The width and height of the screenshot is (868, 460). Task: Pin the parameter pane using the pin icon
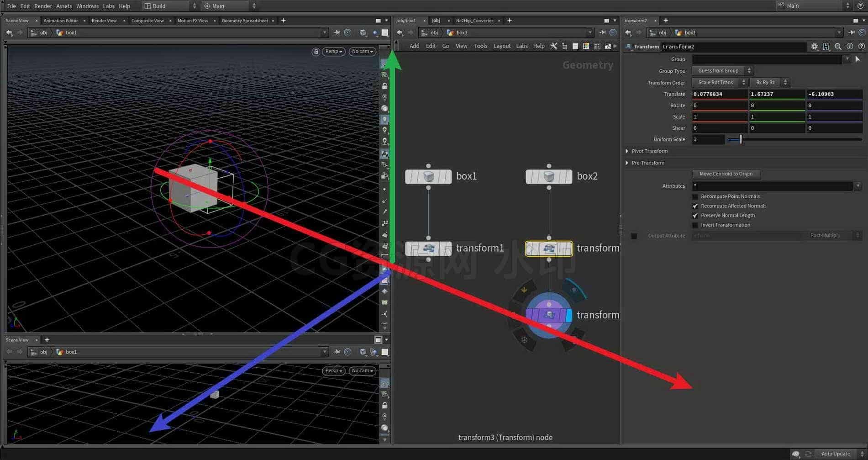851,32
